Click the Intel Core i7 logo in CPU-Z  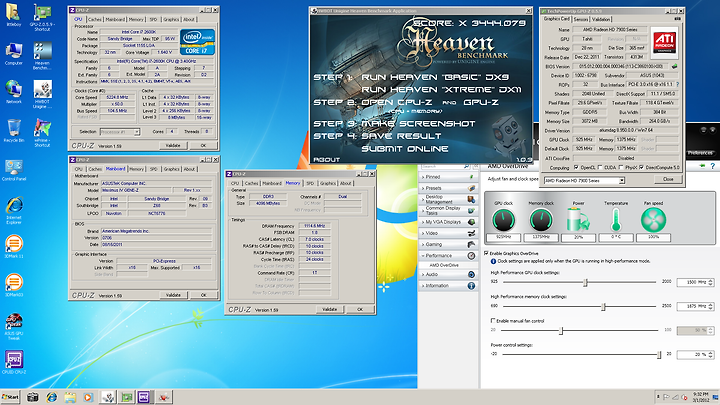tap(197, 42)
